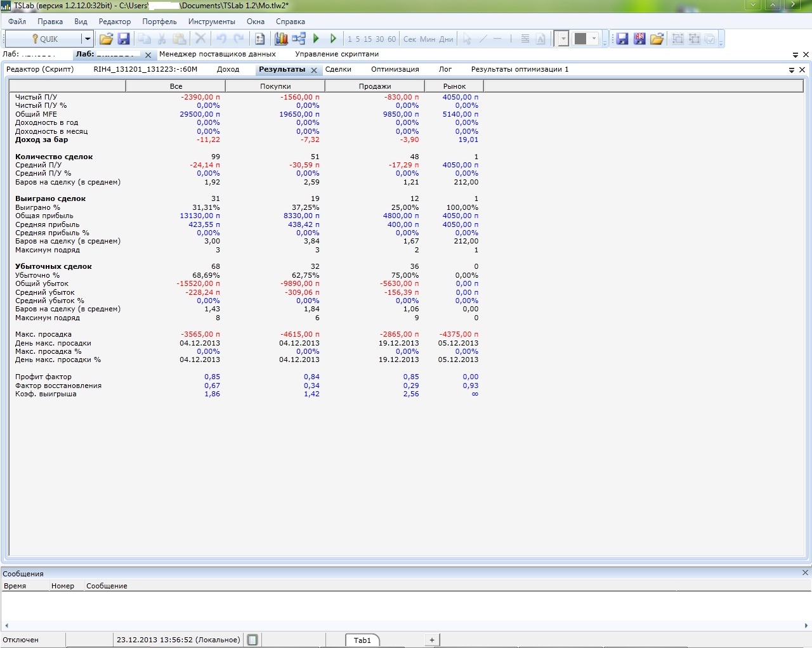Open the line style dropdown before color swatch
Viewport: 812px width, 648px height.
point(563,39)
